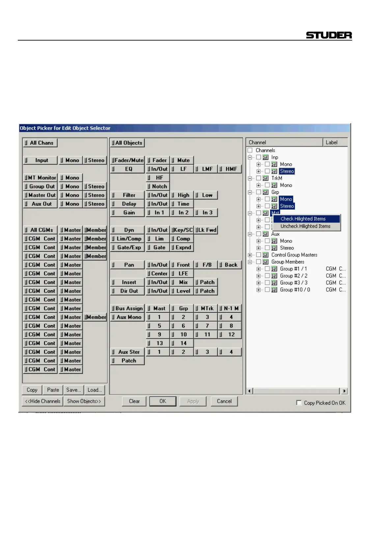Toggle the All Objects selector
Screen dimensions: 392x555
pos(127,143)
